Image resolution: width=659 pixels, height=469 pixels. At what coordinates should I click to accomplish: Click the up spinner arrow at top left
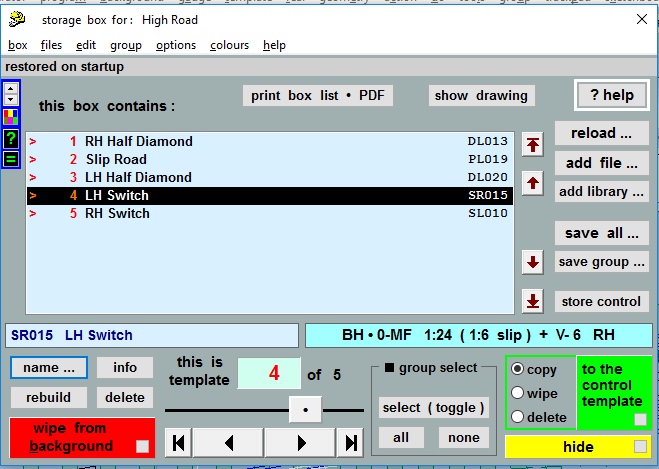coord(12,88)
